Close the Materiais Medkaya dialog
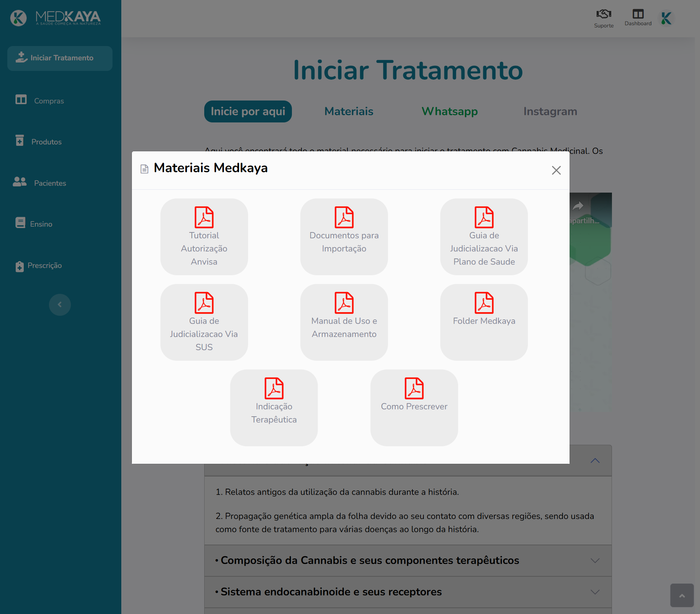 point(556,170)
